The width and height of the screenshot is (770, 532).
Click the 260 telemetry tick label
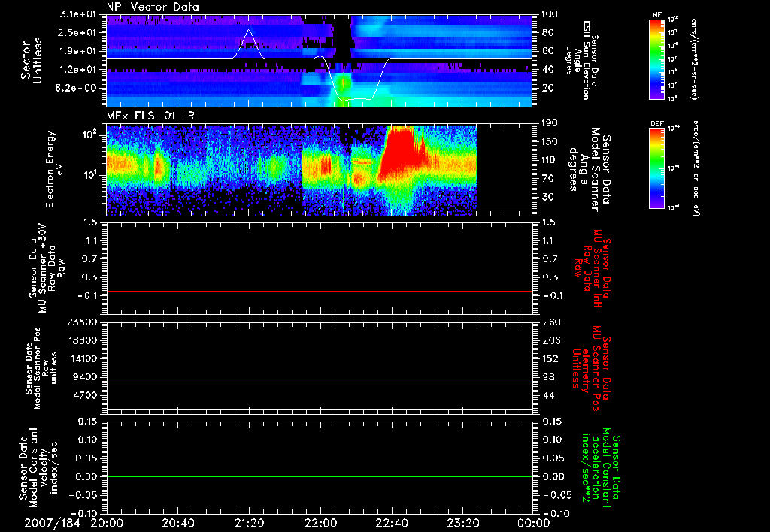tap(551, 322)
